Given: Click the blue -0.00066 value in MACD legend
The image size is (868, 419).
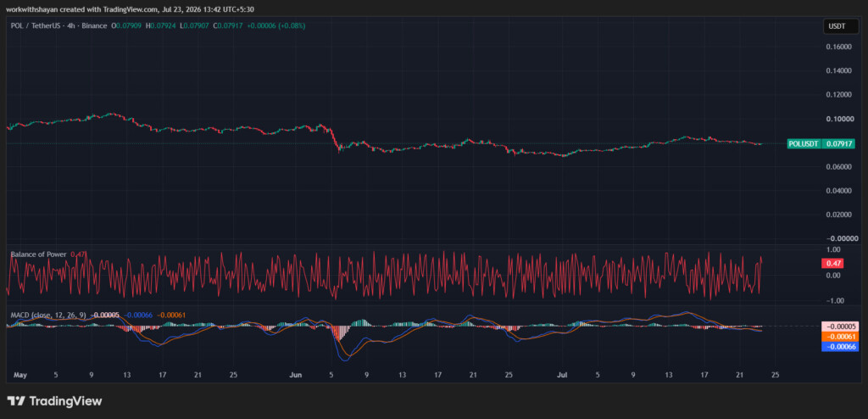Looking at the screenshot, I should 139,316.
